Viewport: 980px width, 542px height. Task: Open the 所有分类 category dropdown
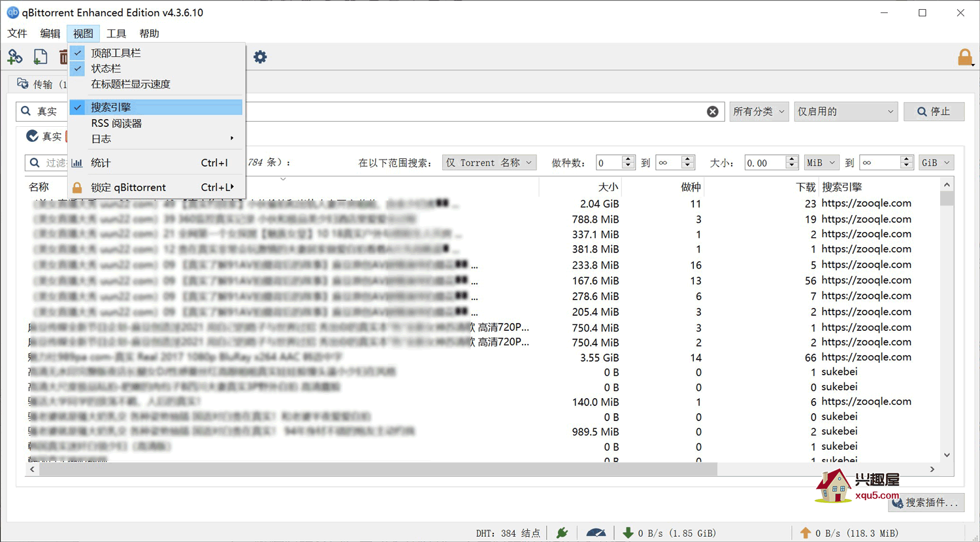click(x=759, y=112)
